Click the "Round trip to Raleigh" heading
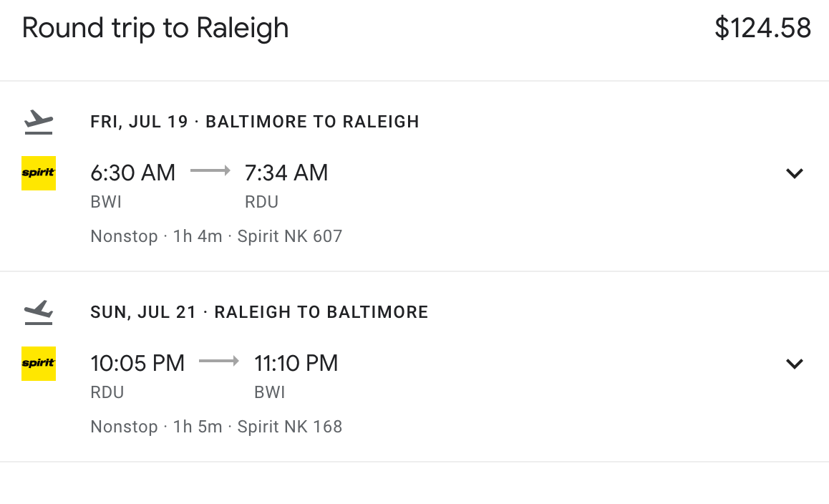Image resolution: width=829 pixels, height=504 pixels. click(x=155, y=29)
